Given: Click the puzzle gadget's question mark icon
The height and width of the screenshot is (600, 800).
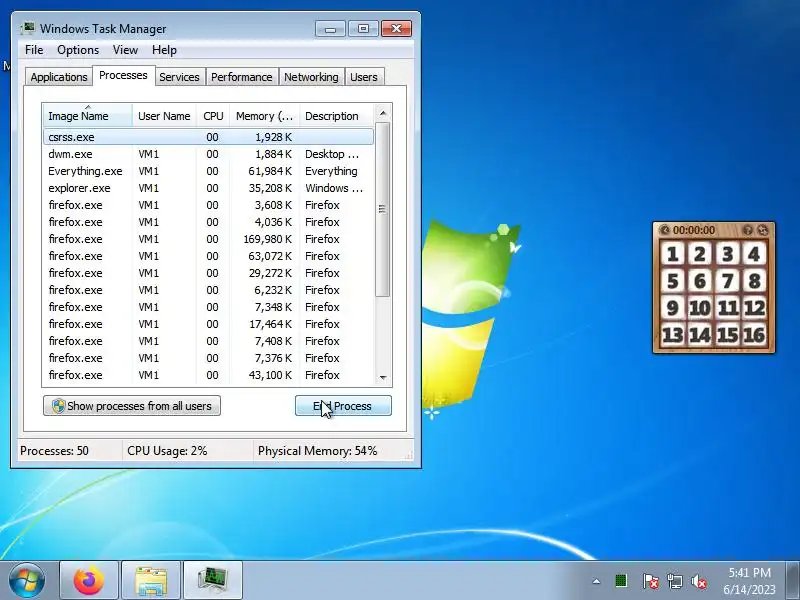Looking at the screenshot, I should point(747,230).
